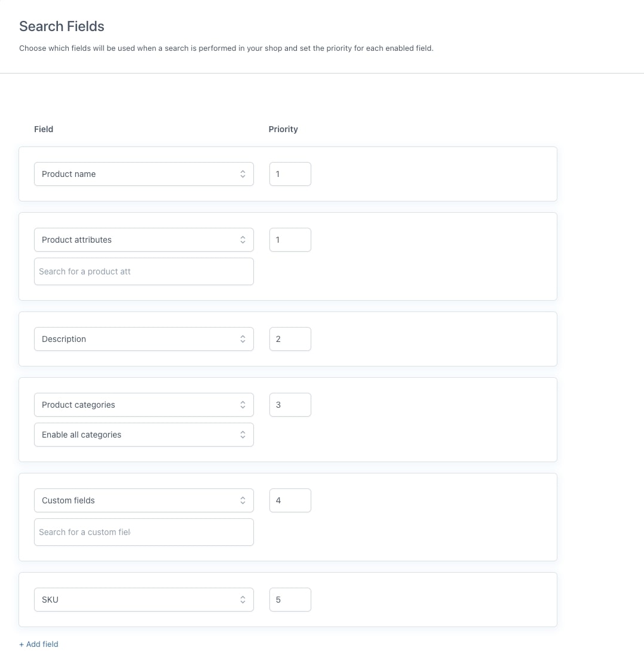This screenshot has height=660, width=644.
Task: Focus the Product attributes priority input
Action: (x=290, y=240)
